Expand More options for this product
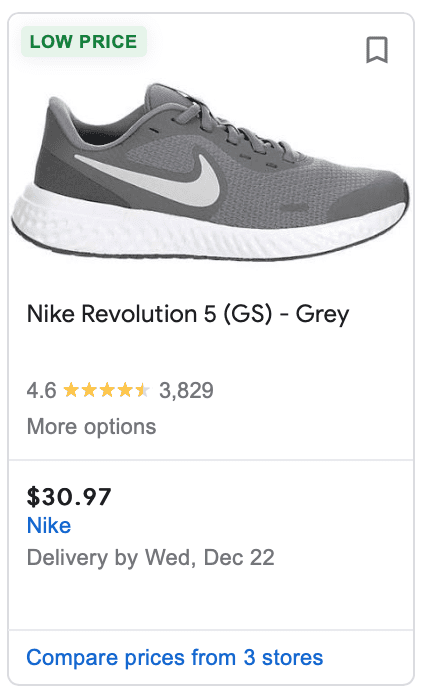The height and width of the screenshot is (694, 426). point(91,427)
